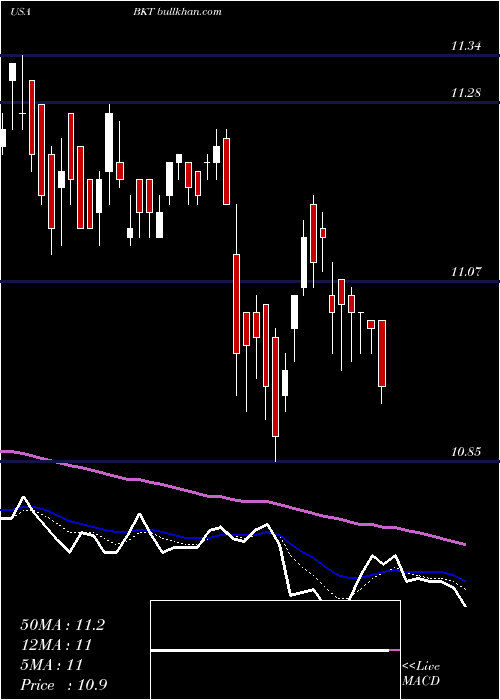Click the 5MA : 11 reading
This screenshot has height=700, width=500.
pos(51,665)
